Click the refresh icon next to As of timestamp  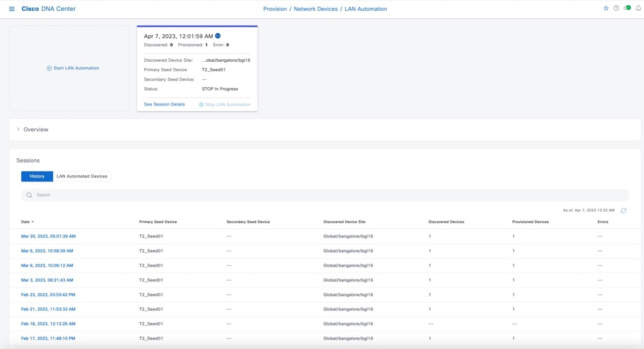(623, 211)
